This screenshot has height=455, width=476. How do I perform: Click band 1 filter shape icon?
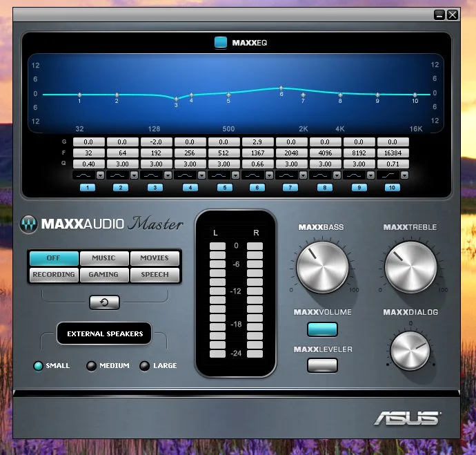tap(83, 175)
